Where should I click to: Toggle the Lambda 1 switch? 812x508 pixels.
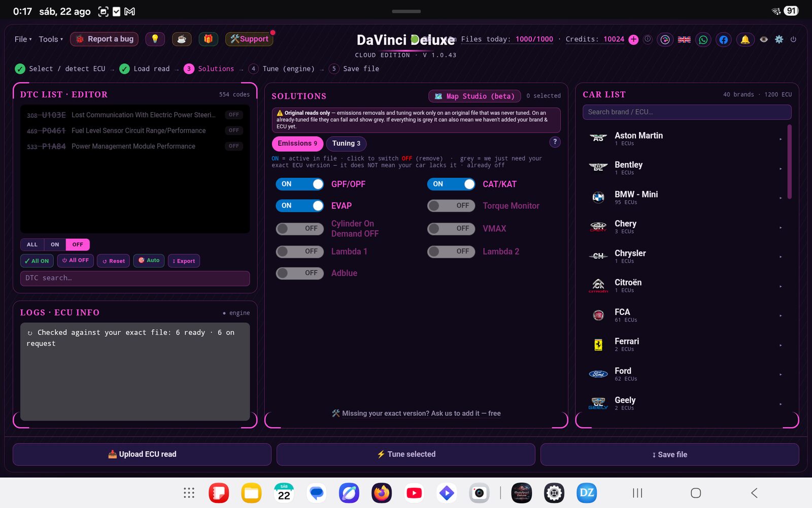click(300, 251)
